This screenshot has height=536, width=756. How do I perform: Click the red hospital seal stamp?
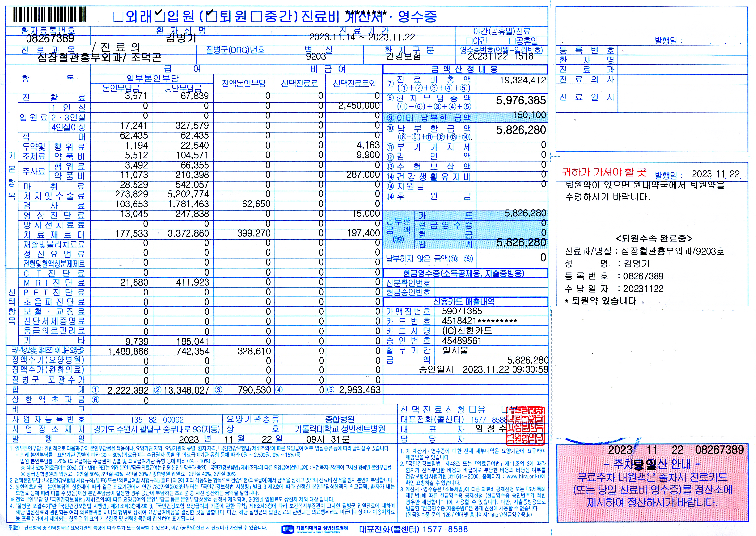pyautogui.click(x=525, y=426)
